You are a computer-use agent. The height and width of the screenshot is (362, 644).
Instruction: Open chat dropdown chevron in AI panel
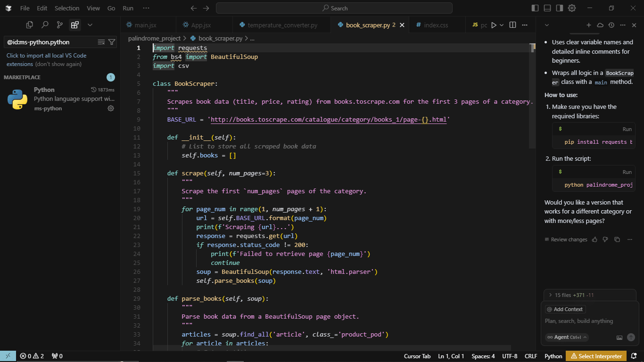click(x=547, y=25)
